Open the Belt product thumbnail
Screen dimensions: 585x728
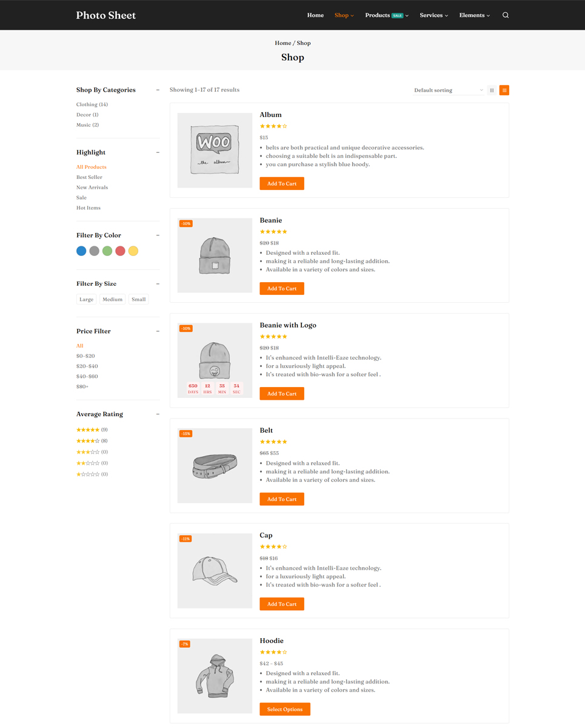click(x=215, y=466)
